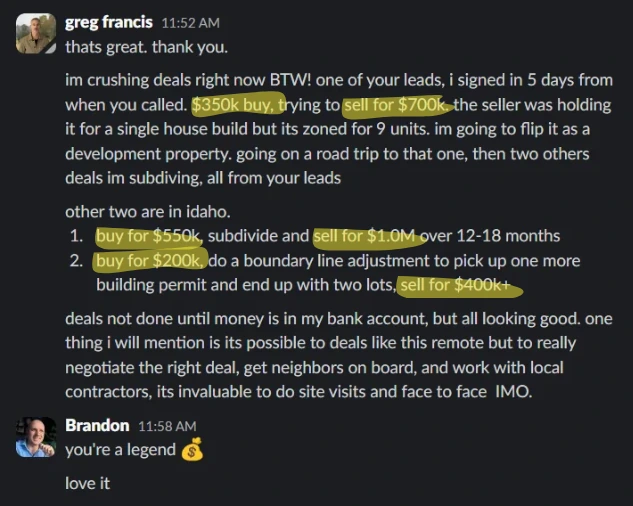
Task: Click the status badge on greg's avatar
Action: click(50, 48)
